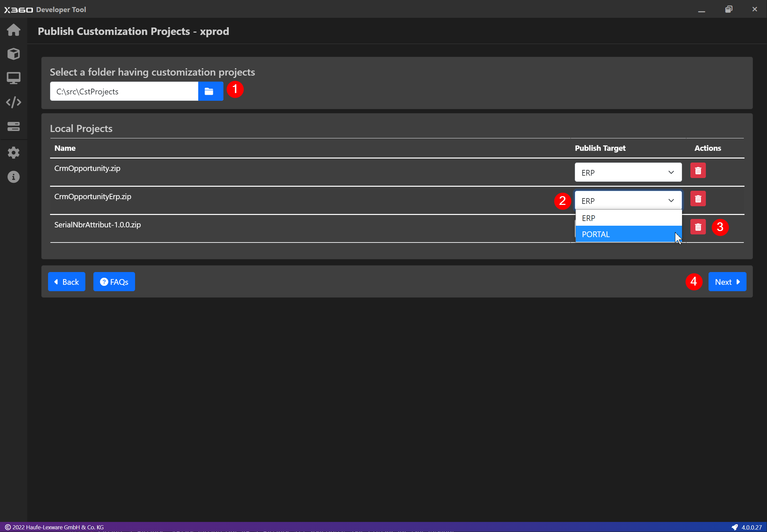This screenshot has width=767, height=532.
Task: Click the folder path field C:\src\CstProjects
Action: [x=124, y=91]
